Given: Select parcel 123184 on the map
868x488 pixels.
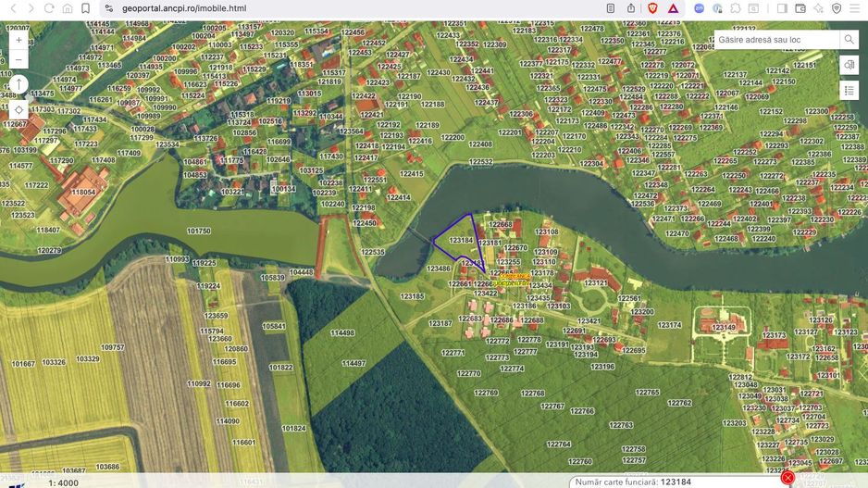Looking at the screenshot, I should click(460, 241).
